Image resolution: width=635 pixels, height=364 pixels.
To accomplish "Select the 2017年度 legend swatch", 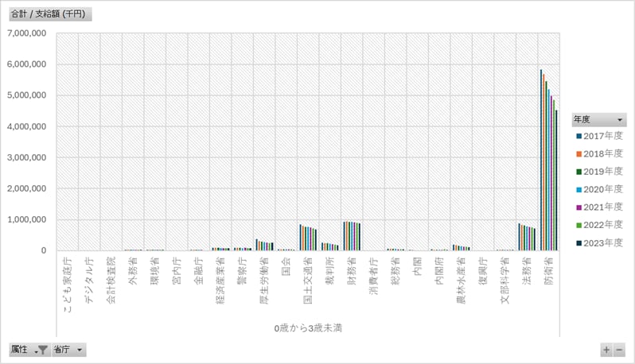I will (x=579, y=136).
